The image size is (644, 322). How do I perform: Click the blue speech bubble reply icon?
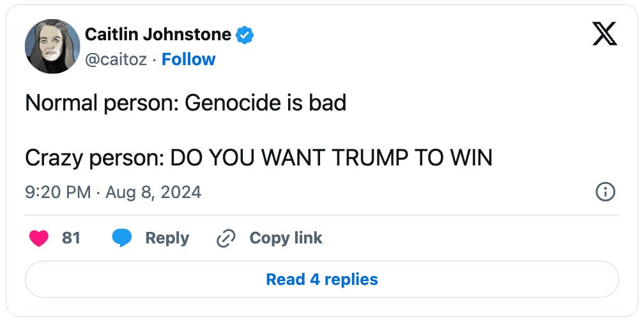point(122,238)
